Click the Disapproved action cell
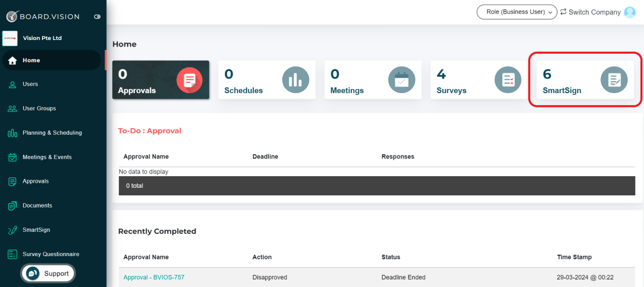This screenshot has height=287, width=644. [270, 277]
